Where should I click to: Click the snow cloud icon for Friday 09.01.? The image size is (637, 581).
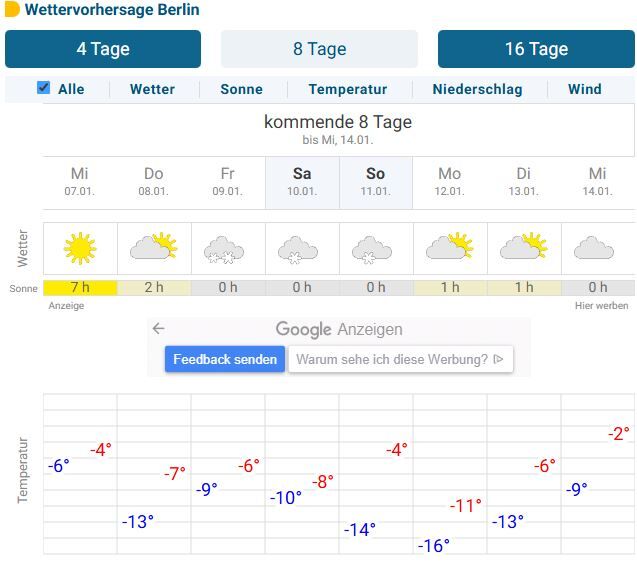coord(228,248)
